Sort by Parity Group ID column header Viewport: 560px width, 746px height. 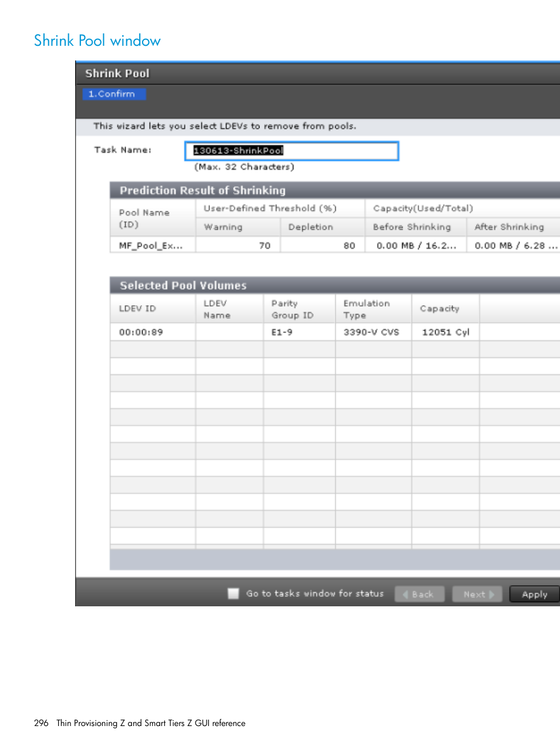[x=299, y=309]
